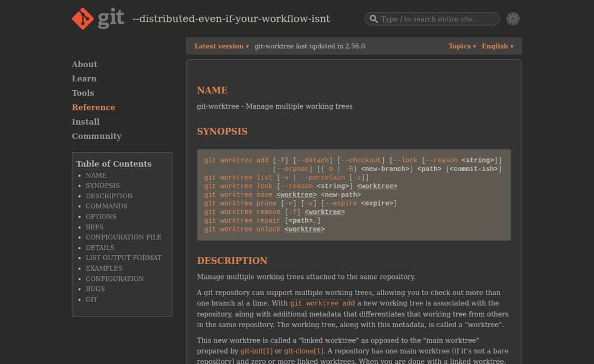Jump to LIST OUTPUT FORMAT section link
Viewport: 594px width, 364px height.
click(x=124, y=258)
